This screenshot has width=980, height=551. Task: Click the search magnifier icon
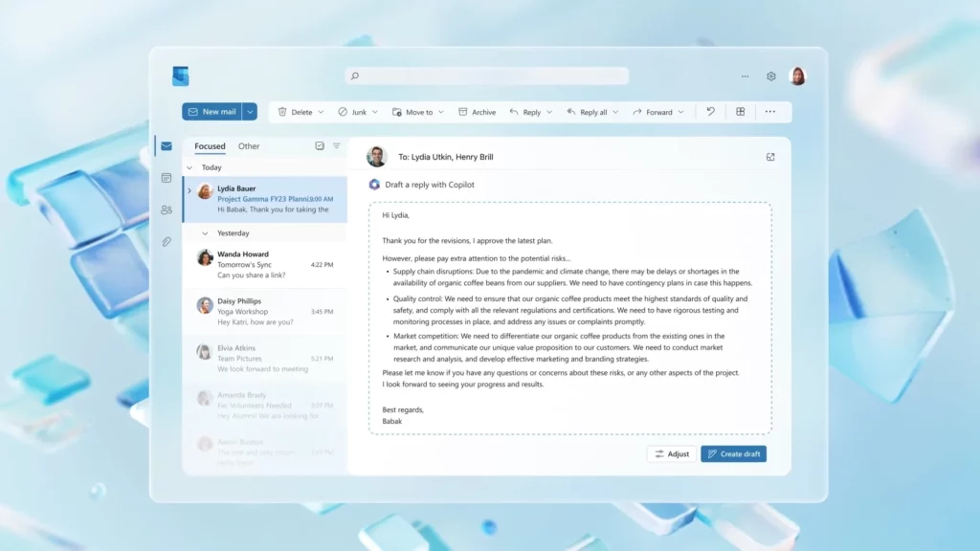coord(355,77)
